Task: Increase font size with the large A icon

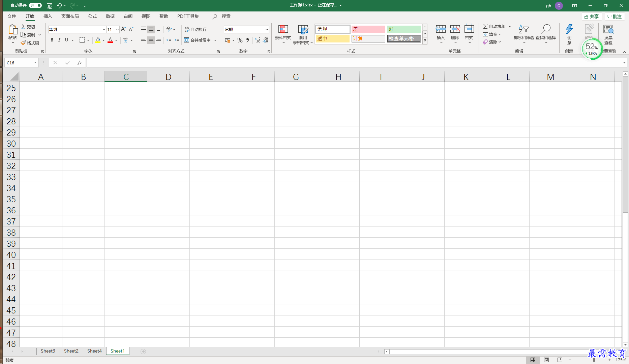Action: tap(123, 29)
